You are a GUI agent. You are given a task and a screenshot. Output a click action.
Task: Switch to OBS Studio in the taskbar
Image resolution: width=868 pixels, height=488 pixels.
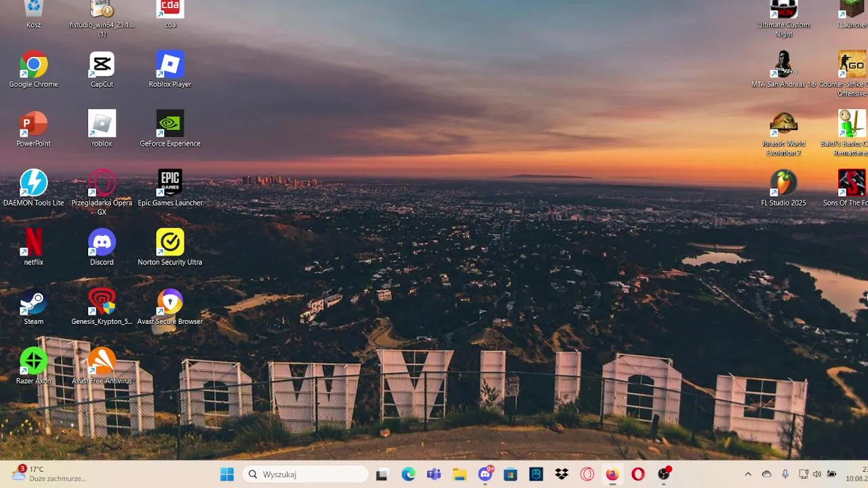point(664,474)
